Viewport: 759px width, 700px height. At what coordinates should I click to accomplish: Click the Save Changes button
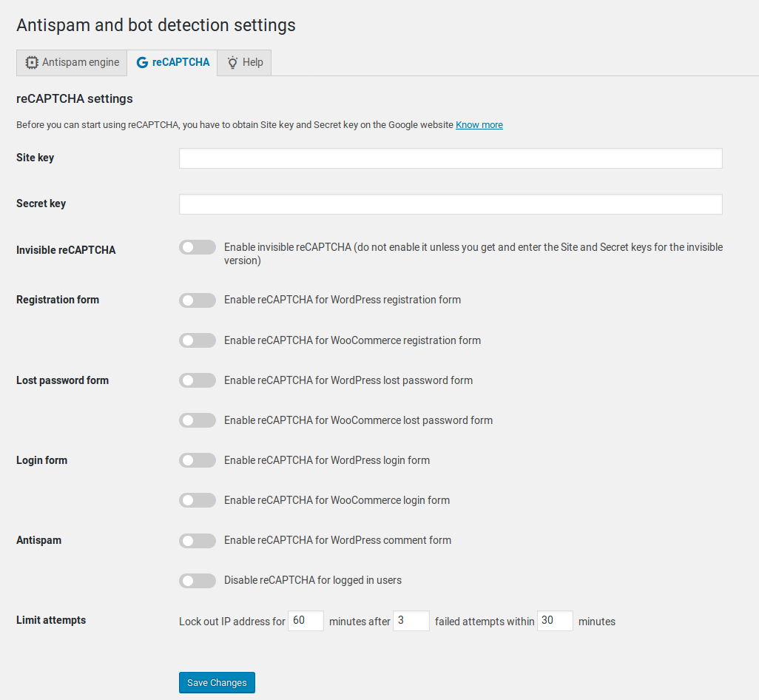point(217,682)
